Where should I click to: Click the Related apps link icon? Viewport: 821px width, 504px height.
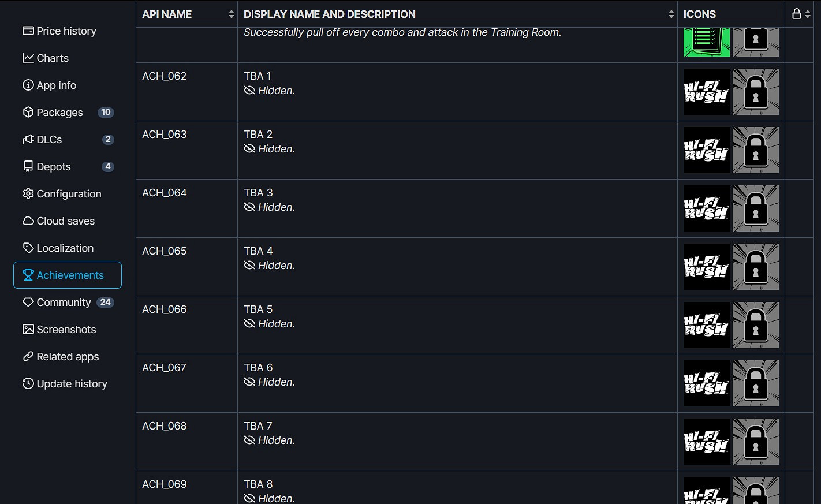click(28, 357)
